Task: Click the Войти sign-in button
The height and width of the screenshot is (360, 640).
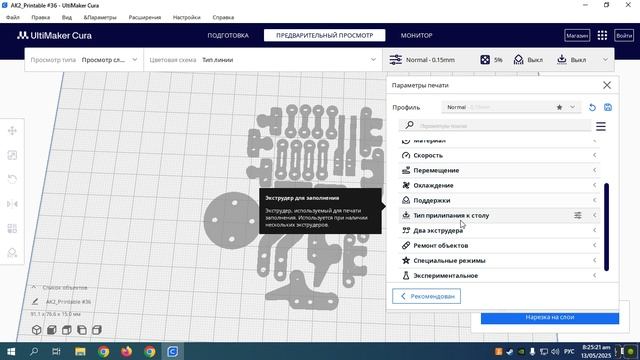Action: [624, 36]
